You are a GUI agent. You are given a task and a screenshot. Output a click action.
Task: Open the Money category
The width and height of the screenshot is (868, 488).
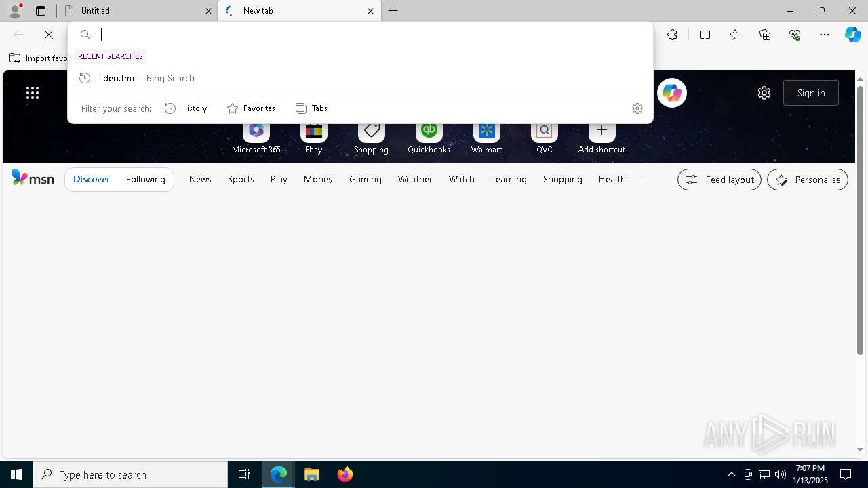[x=318, y=179]
